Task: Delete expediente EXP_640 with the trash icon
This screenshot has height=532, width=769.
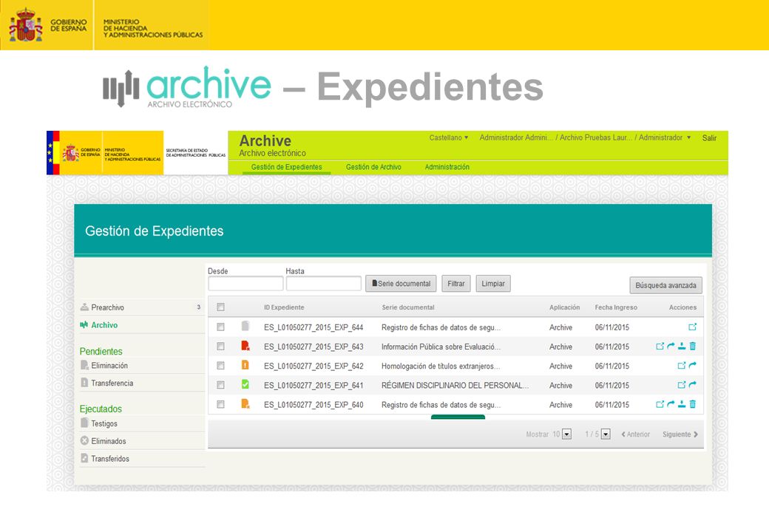Action: coord(693,404)
